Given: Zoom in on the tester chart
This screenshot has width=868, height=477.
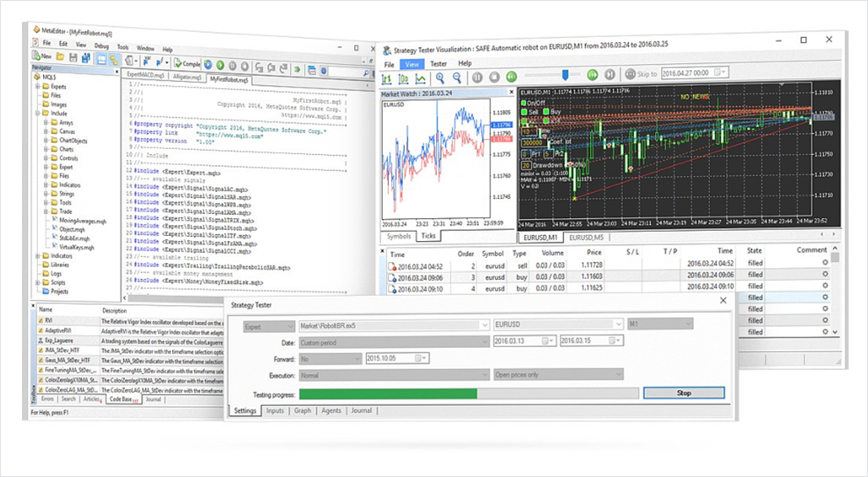Looking at the screenshot, I should point(440,78).
